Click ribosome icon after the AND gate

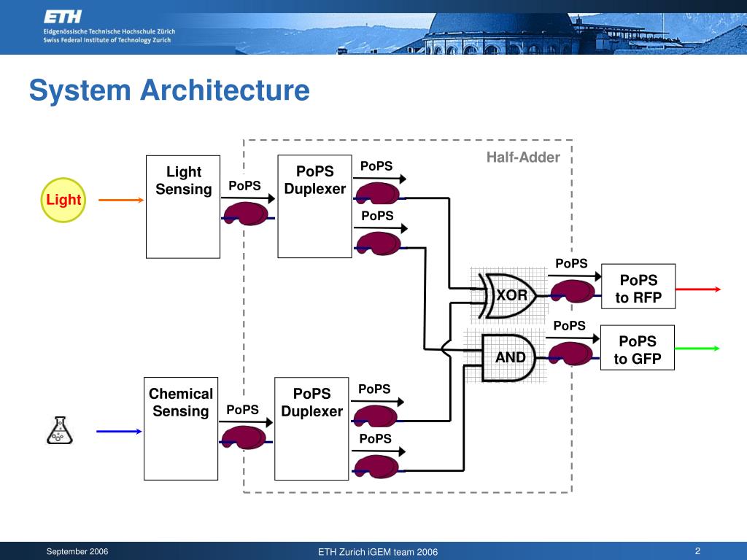(x=572, y=354)
